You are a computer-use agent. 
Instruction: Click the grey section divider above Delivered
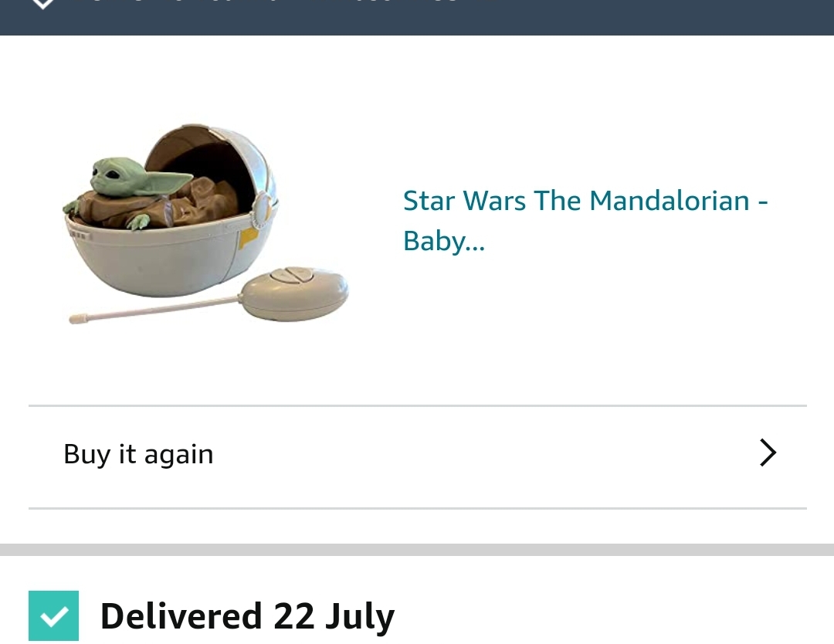[417, 549]
